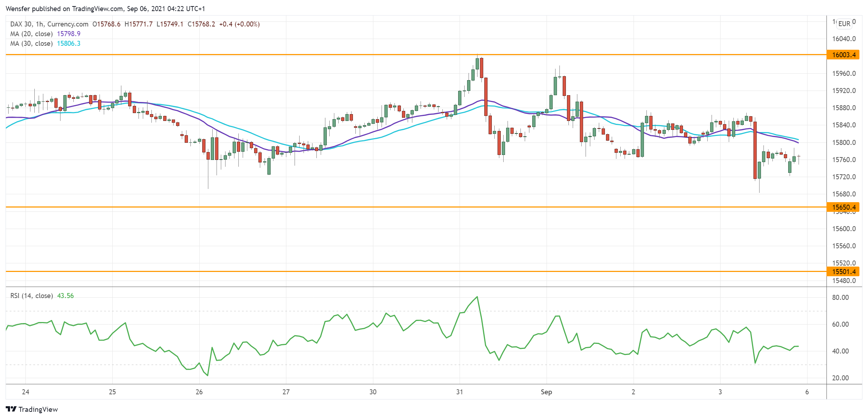Select the RSI (14, close) legend label
The height and width of the screenshot is (419, 868).
(31, 296)
